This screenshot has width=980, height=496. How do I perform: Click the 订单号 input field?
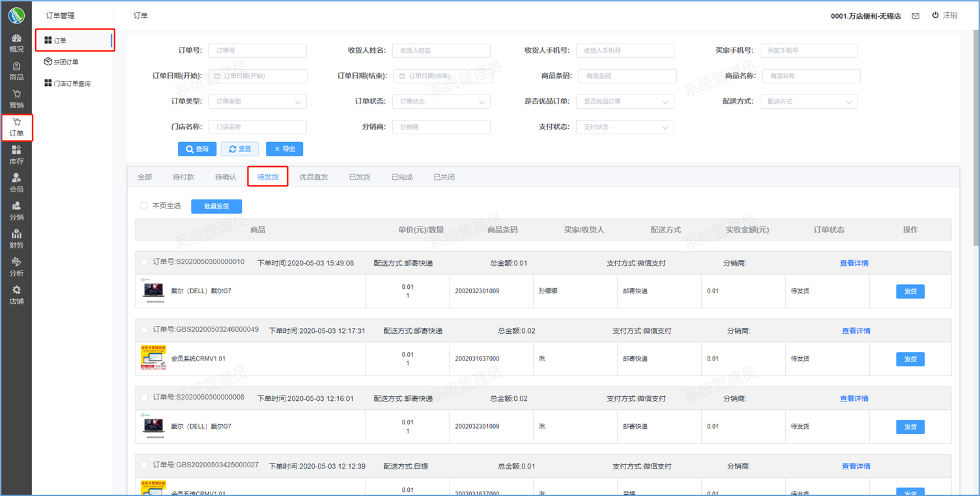click(x=257, y=51)
